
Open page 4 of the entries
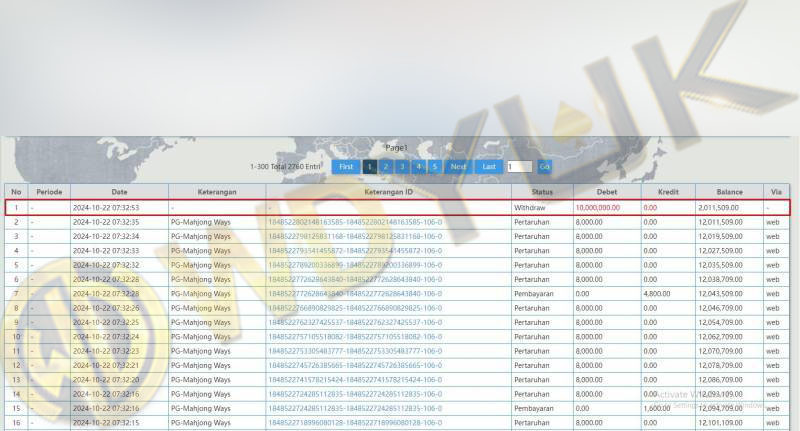(419, 167)
